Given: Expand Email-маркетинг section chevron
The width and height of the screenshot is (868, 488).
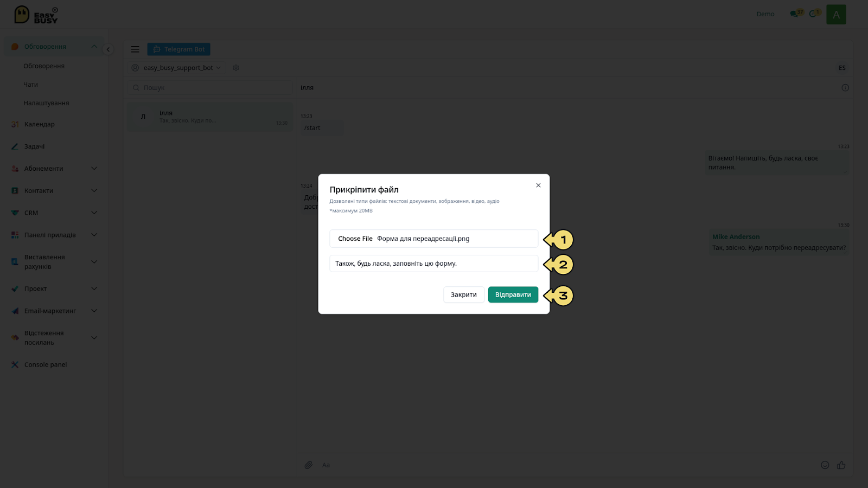Looking at the screenshot, I should pyautogui.click(x=94, y=311).
